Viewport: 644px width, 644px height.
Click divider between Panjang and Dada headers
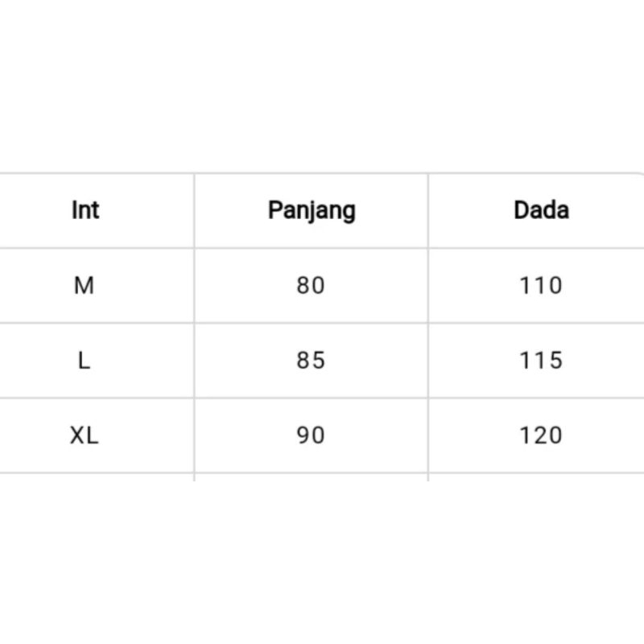pos(428,210)
